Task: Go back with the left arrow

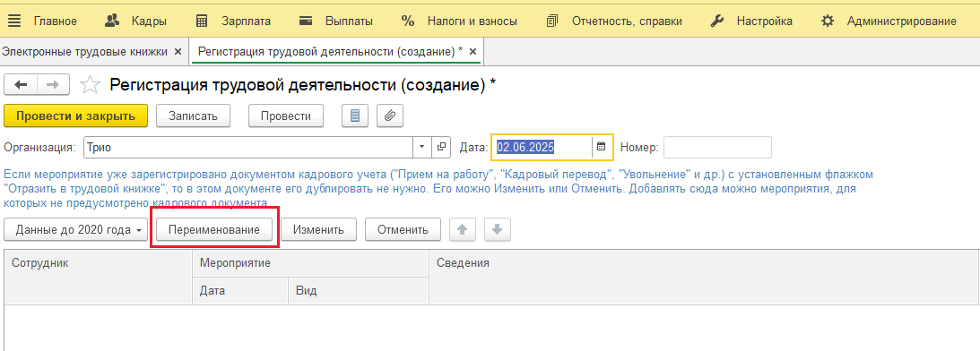Action: (x=21, y=85)
